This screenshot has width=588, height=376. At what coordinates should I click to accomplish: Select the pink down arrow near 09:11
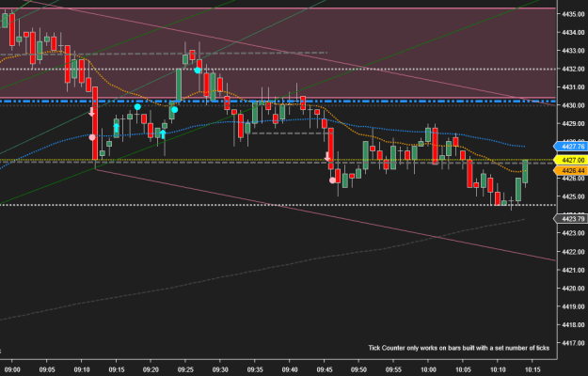pyautogui.click(x=91, y=112)
